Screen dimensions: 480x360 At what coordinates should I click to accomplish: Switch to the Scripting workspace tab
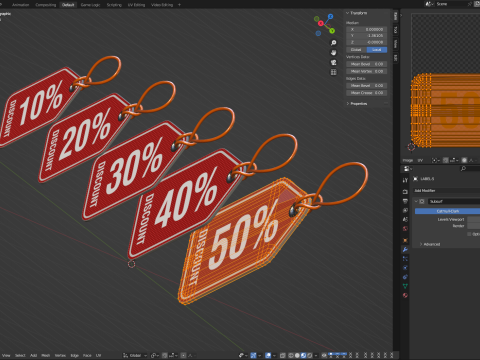pyautogui.click(x=114, y=5)
